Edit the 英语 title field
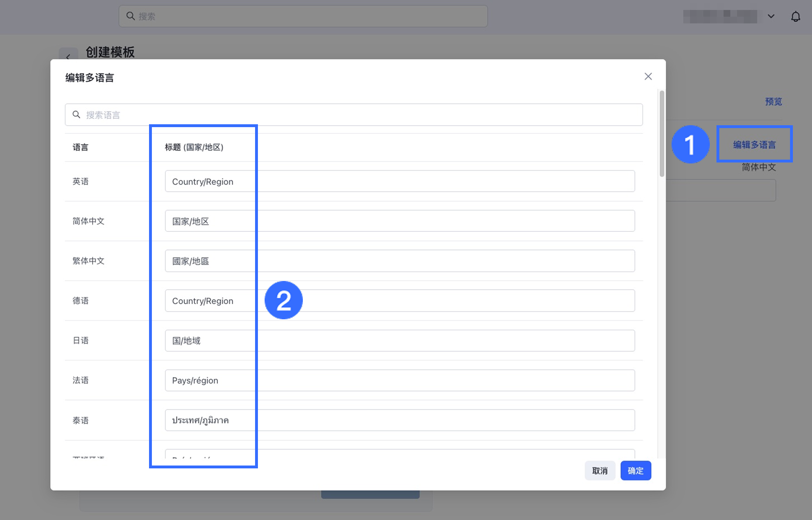This screenshot has height=520, width=812. pos(400,181)
